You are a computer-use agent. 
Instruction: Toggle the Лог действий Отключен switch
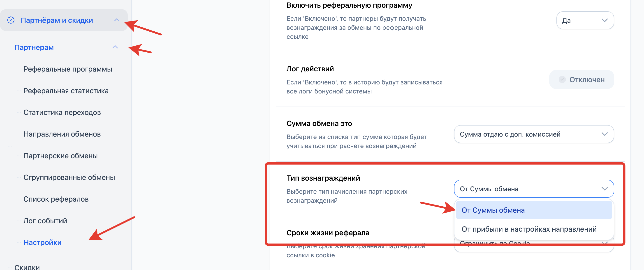[x=581, y=80]
